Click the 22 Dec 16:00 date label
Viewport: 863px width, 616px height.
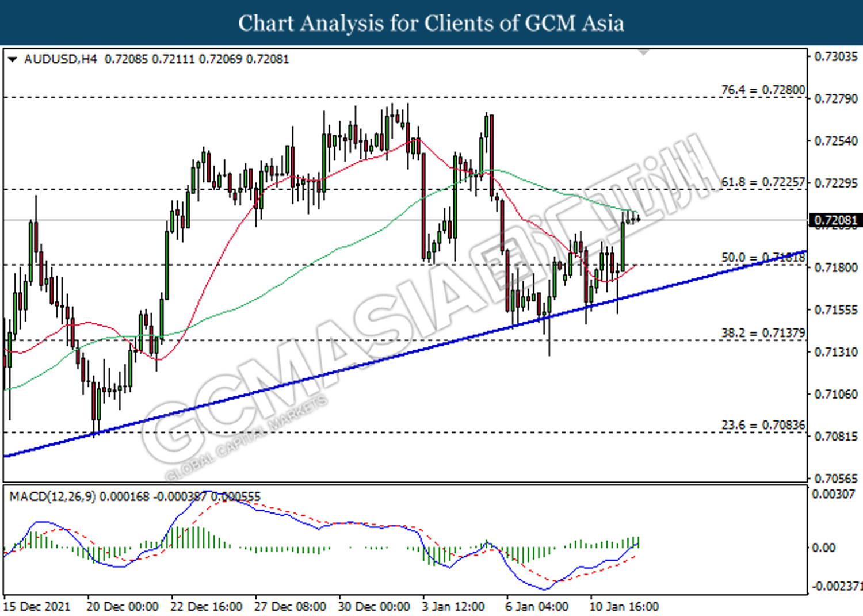point(207,607)
